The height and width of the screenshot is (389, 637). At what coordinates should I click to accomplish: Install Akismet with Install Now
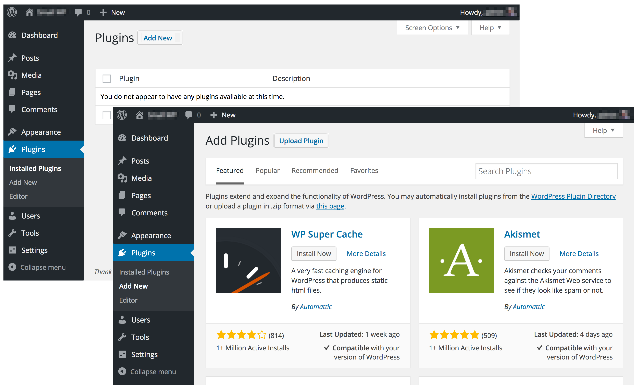click(x=526, y=253)
